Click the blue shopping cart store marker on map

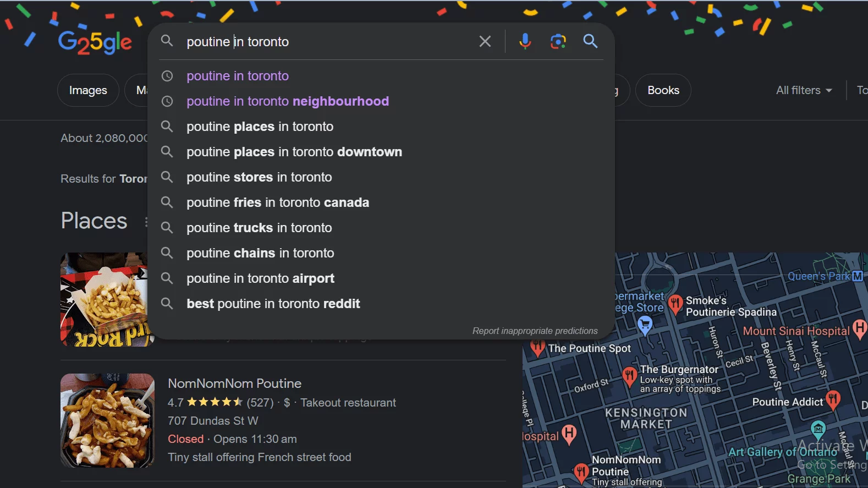coord(645,326)
